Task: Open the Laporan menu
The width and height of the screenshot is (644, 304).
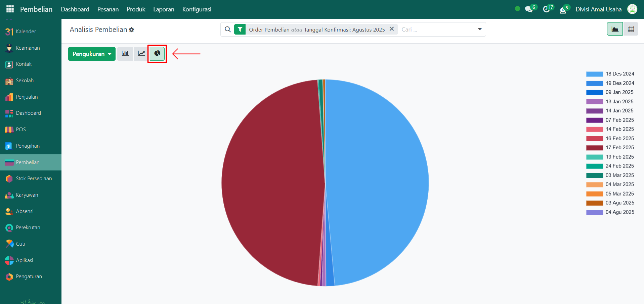Action: click(x=164, y=9)
